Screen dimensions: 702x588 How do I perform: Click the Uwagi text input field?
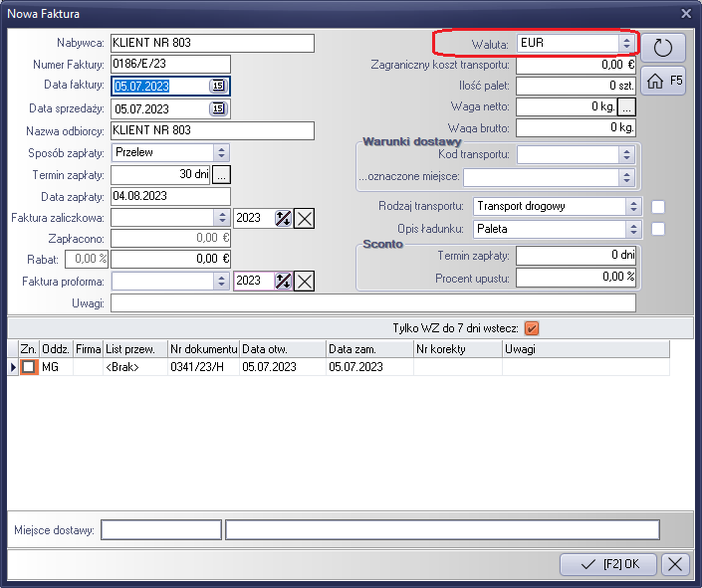[x=372, y=303]
